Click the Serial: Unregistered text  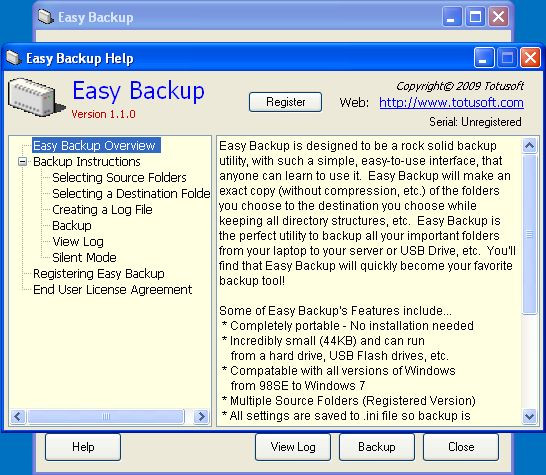(x=475, y=122)
